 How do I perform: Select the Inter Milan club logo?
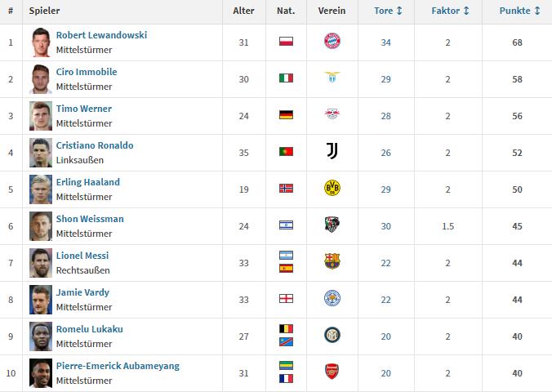tap(332, 335)
